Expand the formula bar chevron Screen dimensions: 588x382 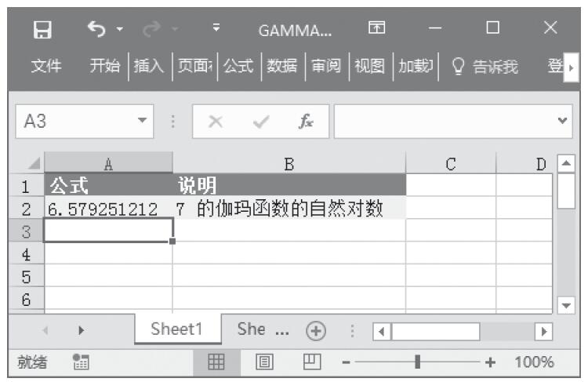(561, 122)
